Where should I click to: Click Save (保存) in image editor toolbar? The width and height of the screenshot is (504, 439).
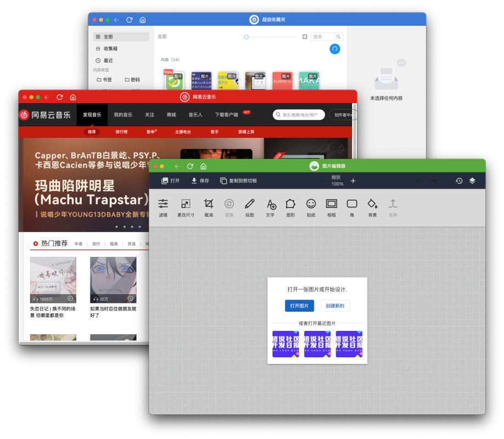tap(200, 181)
